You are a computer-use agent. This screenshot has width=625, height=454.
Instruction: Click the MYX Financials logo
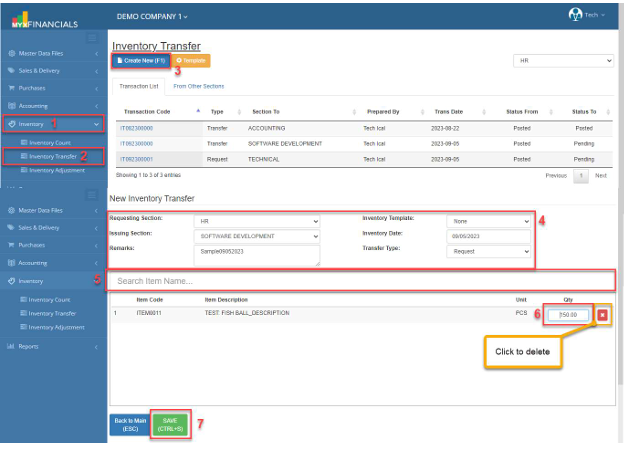point(48,18)
